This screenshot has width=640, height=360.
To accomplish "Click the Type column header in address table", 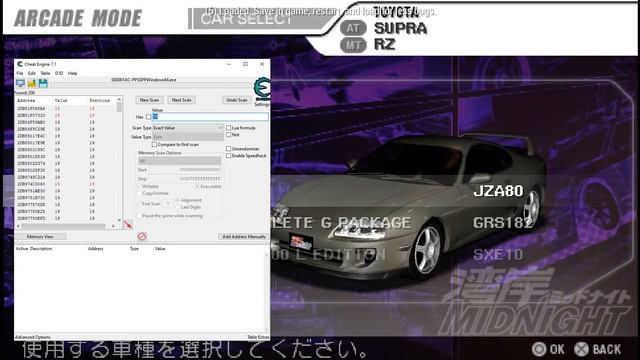I will tap(134, 249).
